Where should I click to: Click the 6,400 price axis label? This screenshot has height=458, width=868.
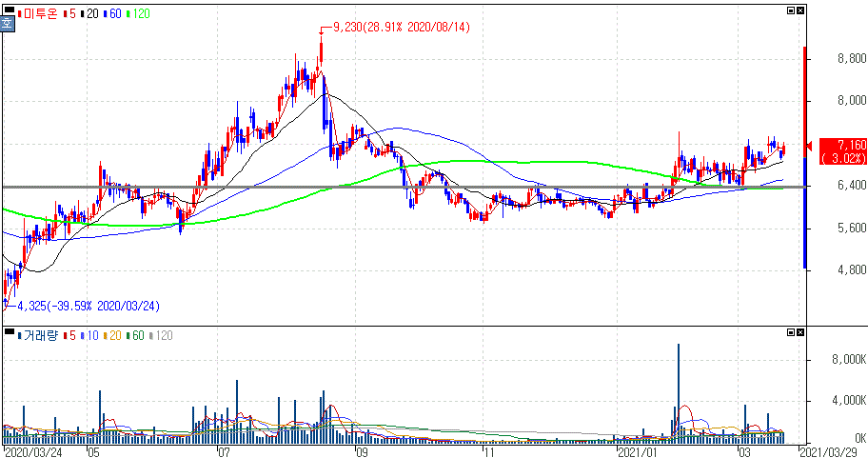click(x=852, y=185)
